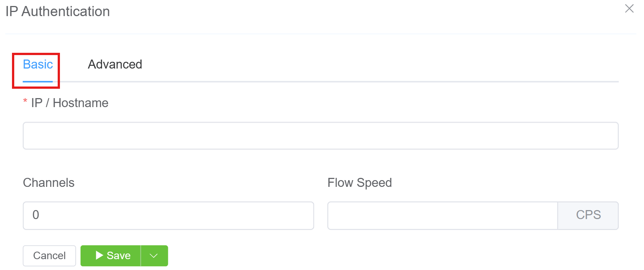Focus the Flow Speed input box

pos(442,215)
